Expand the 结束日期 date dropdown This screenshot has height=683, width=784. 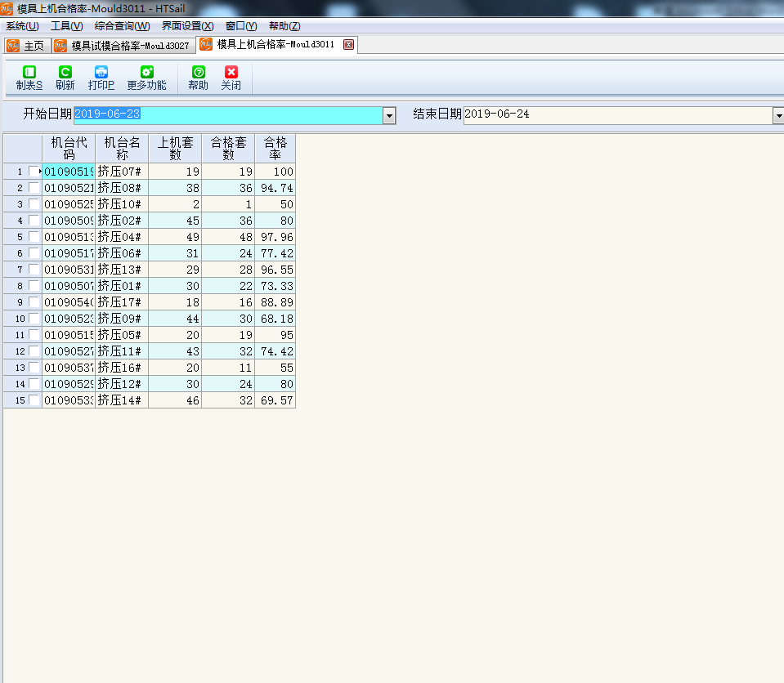(x=777, y=116)
